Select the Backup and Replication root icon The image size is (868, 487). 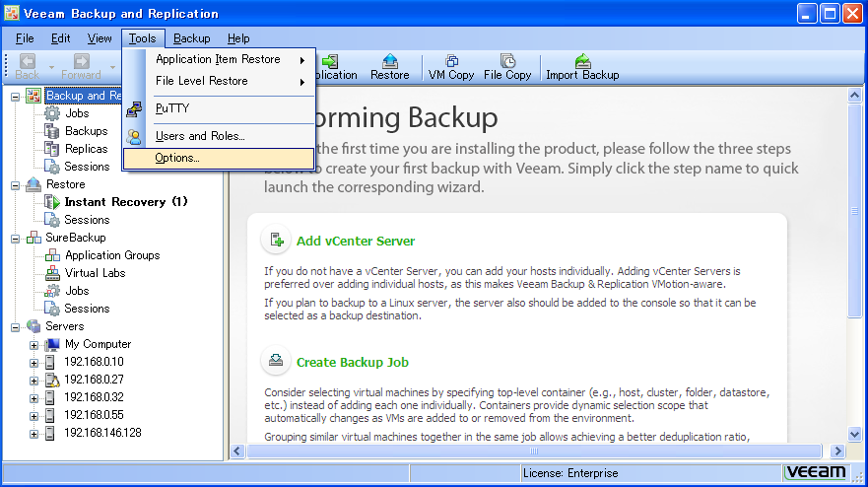coord(33,96)
